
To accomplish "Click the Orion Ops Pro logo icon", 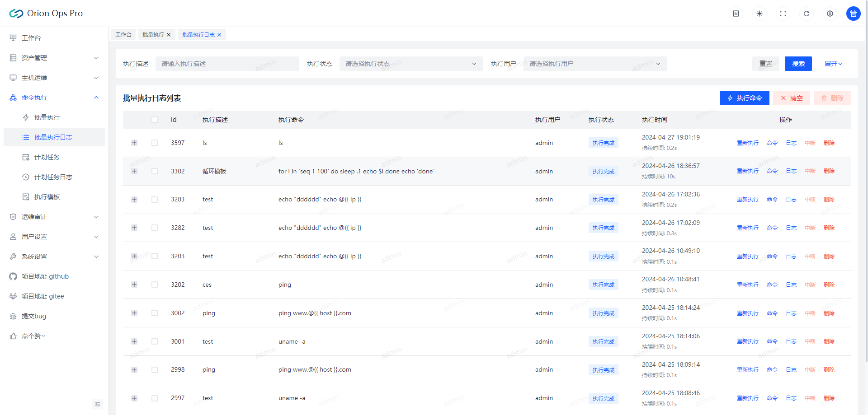I will coord(16,14).
